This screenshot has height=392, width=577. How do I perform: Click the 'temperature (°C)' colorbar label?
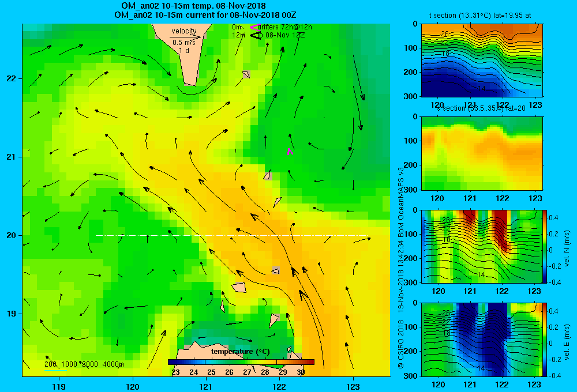tap(240, 352)
